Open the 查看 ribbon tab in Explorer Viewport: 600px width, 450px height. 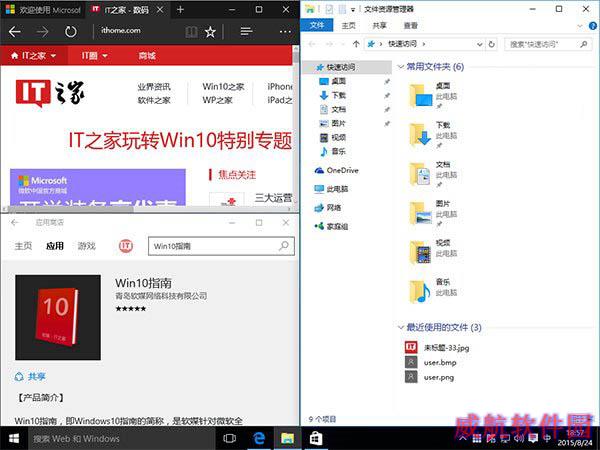pyautogui.click(x=411, y=26)
